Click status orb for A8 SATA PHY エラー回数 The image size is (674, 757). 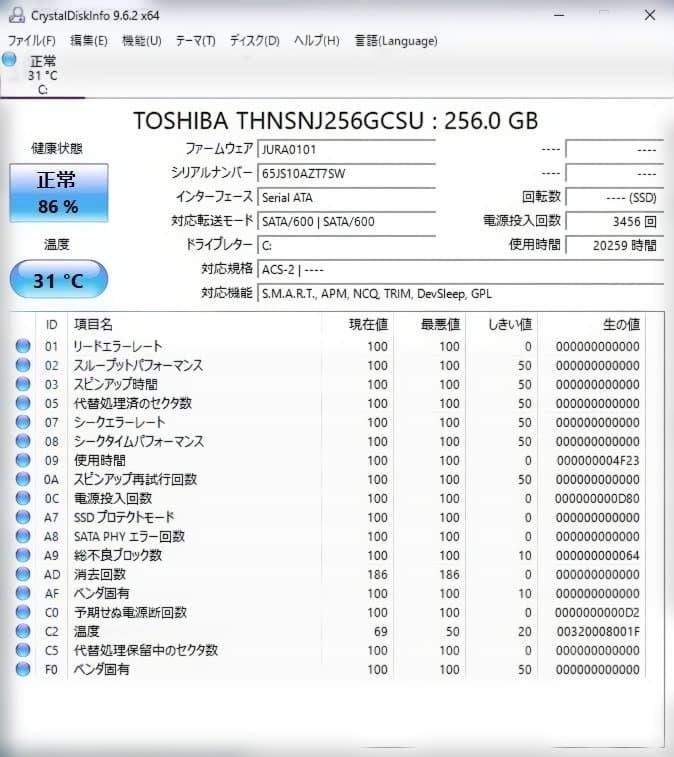pyautogui.click(x=23, y=536)
